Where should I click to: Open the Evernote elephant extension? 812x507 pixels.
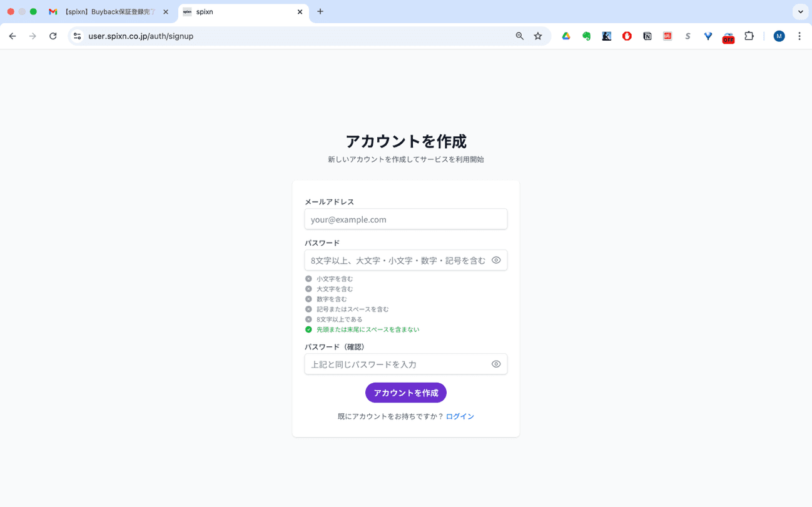tap(586, 36)
